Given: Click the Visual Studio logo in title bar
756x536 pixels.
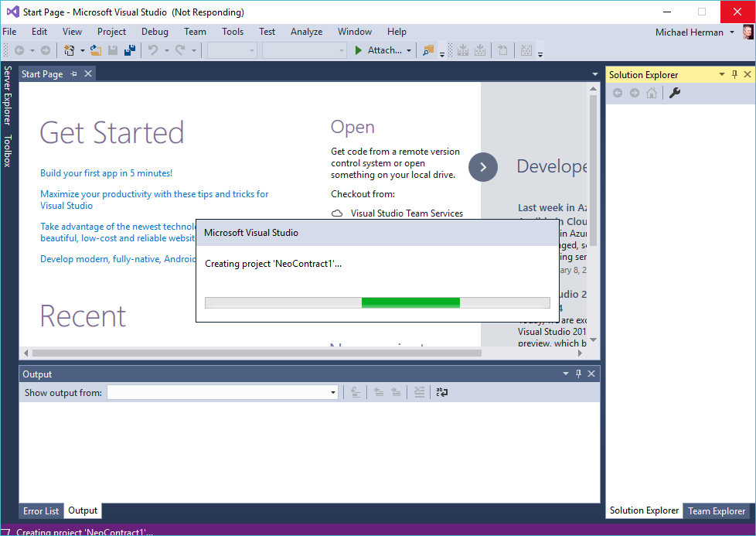Looking at the screenshot, I should pos(12,12).
